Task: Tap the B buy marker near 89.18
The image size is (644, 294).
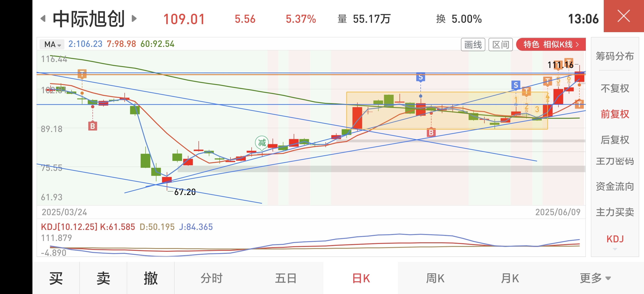Action: (x=92, y=126)
